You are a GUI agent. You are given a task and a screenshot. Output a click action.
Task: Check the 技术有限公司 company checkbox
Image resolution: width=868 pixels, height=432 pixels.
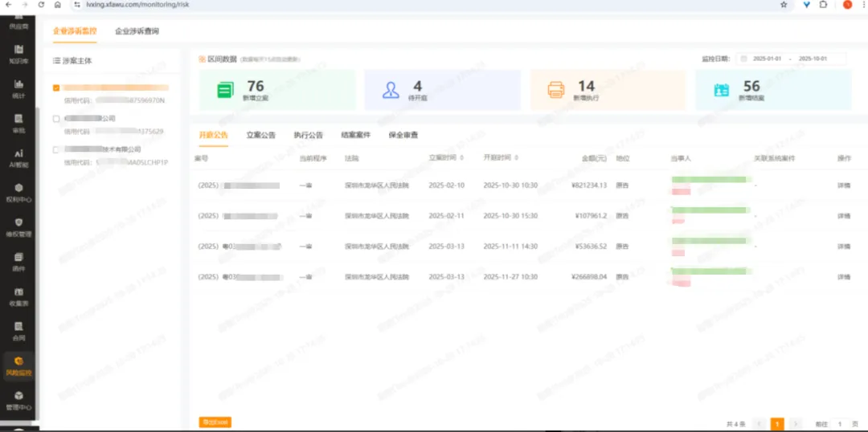[x=56, y=149]
